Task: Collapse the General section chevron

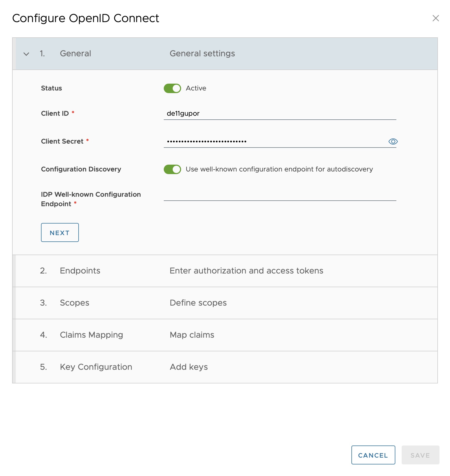Action: 26,54
